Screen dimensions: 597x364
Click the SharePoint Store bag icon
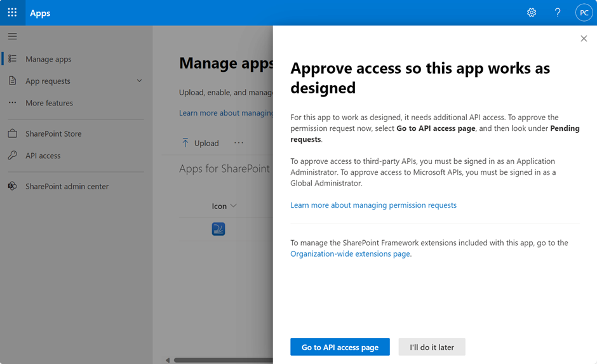(x=13, y=133)
